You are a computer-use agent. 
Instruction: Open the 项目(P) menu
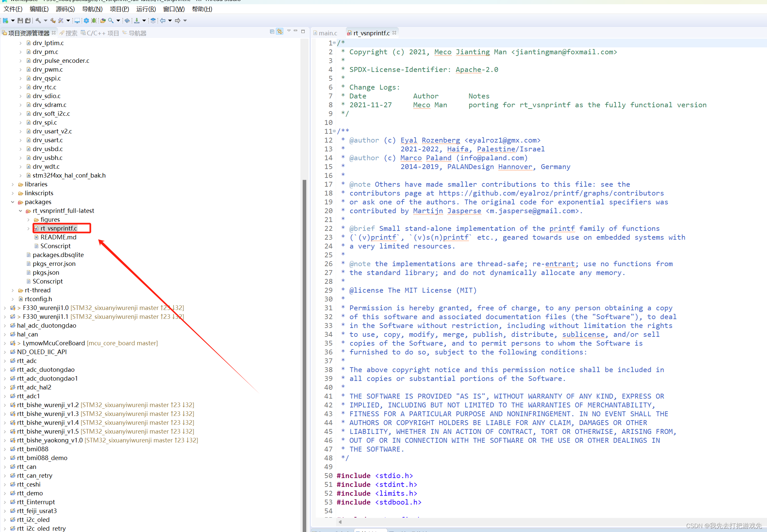119,9
